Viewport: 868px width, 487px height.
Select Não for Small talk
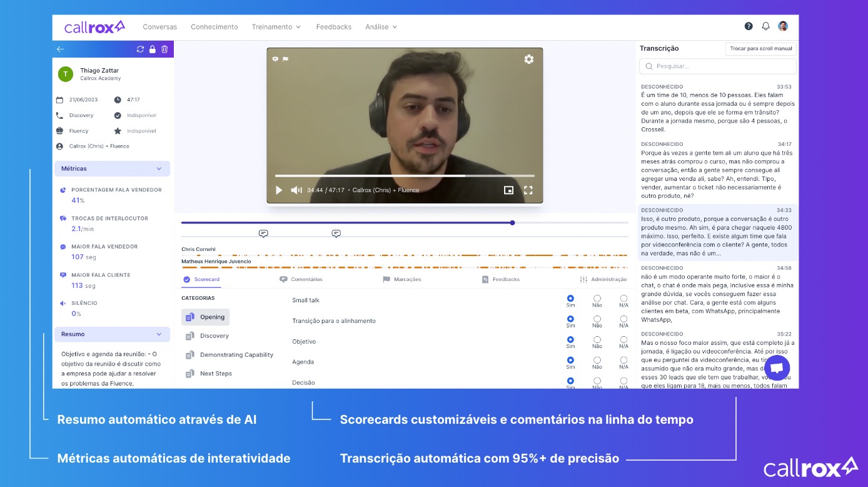coord(597,299)
